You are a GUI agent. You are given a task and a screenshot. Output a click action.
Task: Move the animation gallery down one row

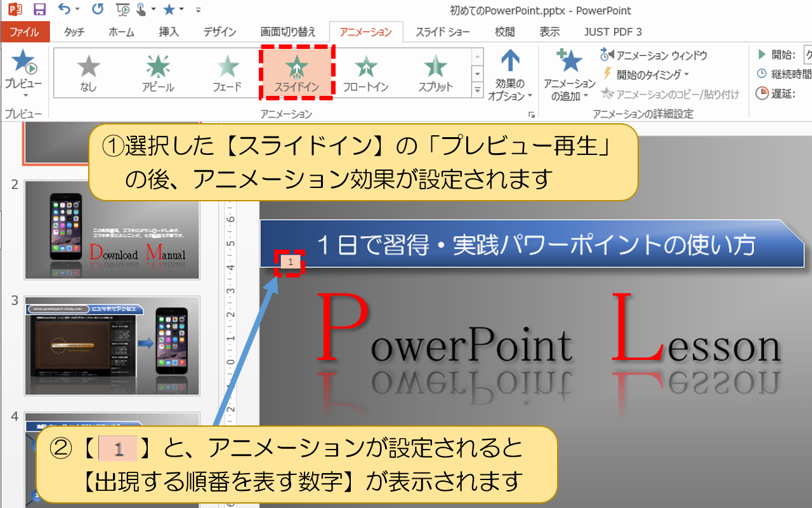point(478,74)
